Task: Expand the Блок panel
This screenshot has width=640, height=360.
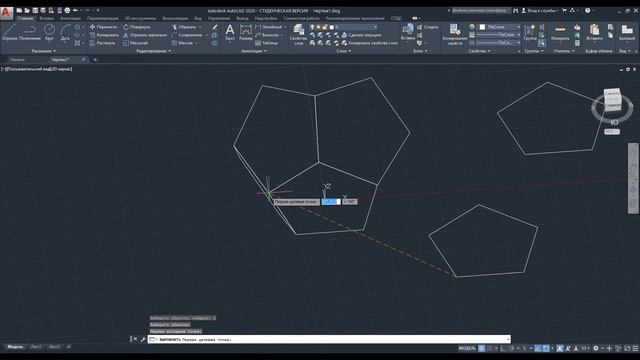Action: coord(420,51)
